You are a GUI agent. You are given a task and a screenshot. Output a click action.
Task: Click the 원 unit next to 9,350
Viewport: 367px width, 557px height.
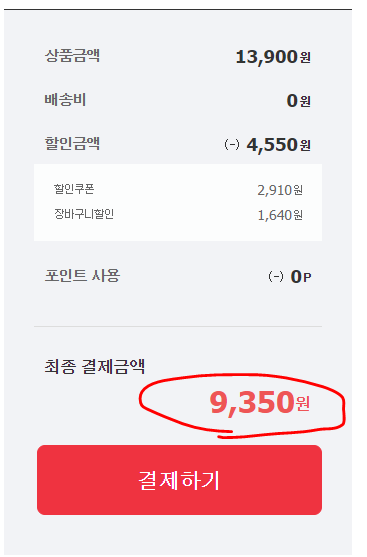pyautogui.click(x=302, y=405)
